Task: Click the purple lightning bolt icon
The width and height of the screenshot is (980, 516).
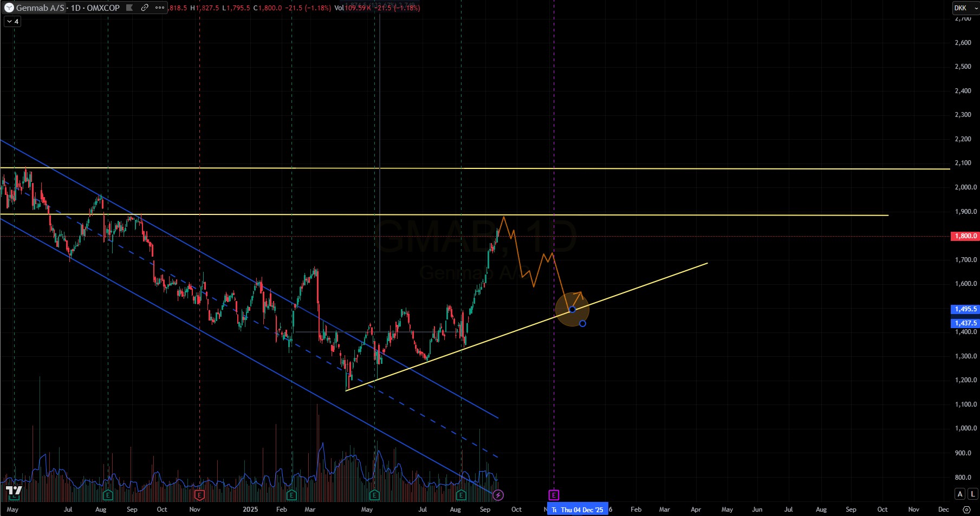Action: 498,495
